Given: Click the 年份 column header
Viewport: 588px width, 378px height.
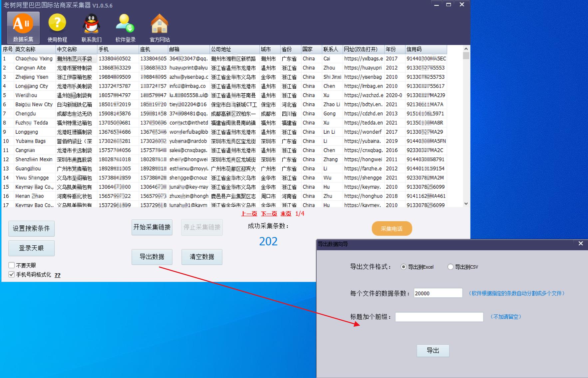Looking at the screenshot, I should click(x=395, y=49).
